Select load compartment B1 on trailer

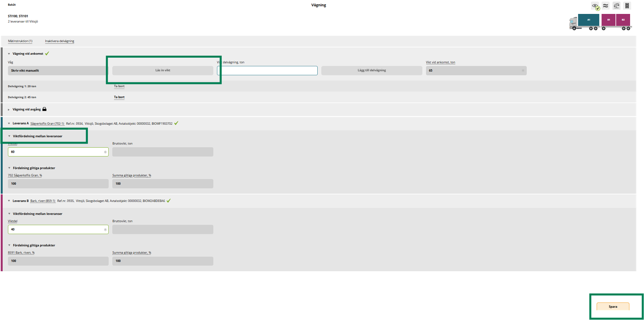click(x=608, y=20)
